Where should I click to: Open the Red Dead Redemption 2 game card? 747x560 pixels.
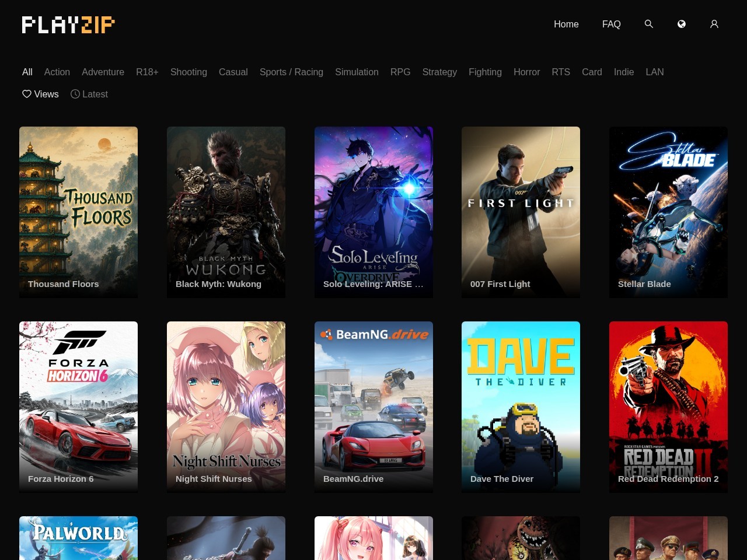tap(668, 407)
